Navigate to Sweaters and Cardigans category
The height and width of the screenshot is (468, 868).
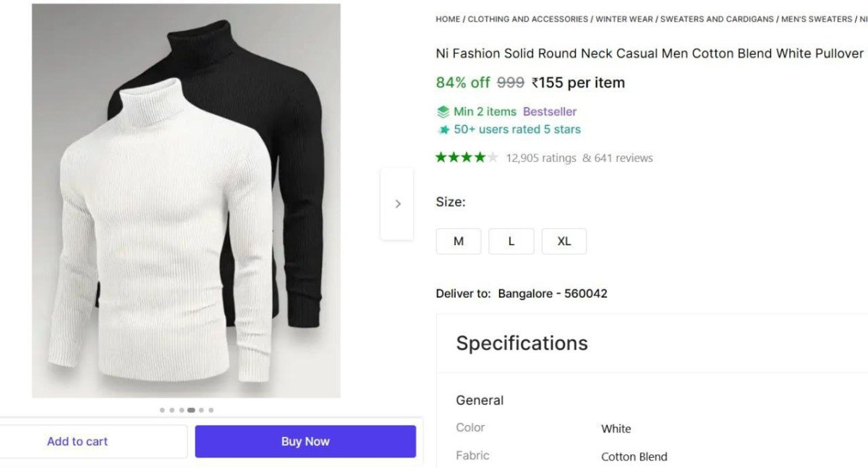(x=717, y=20)
